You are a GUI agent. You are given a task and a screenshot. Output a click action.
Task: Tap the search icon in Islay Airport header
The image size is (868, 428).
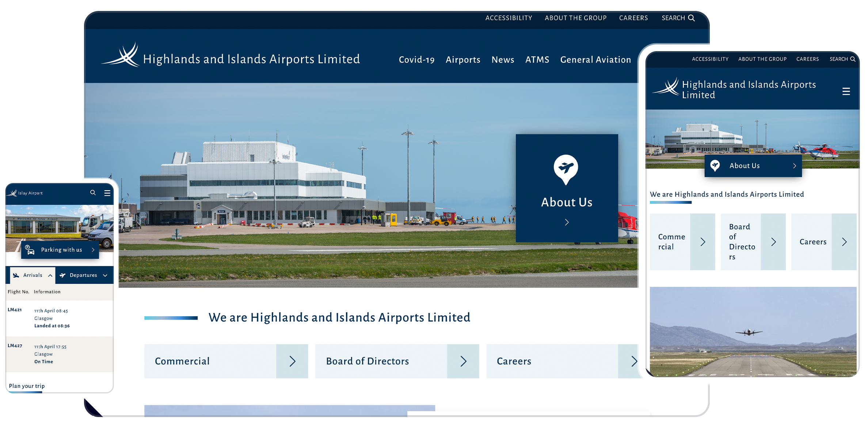(93, 192)
